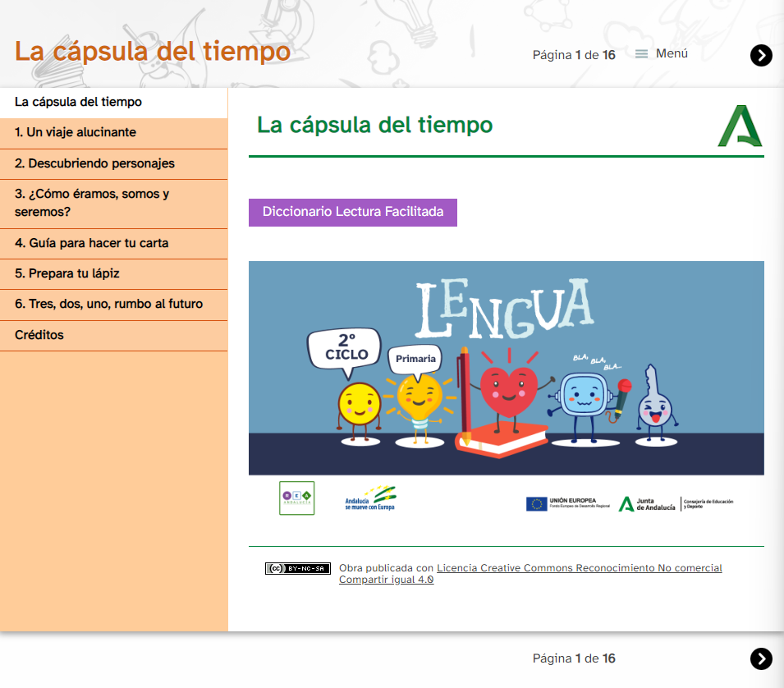Viewport: 784px width, 688px height.
Task: Click the Andalucía se mueve con Europa logo
Action: click(x=370, y=498)
